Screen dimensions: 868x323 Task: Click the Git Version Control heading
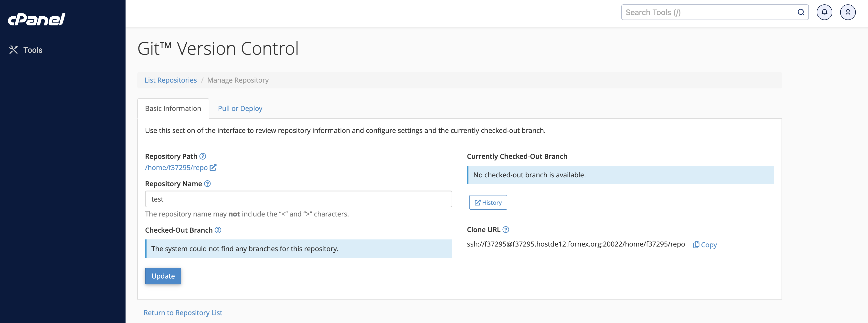218,49
